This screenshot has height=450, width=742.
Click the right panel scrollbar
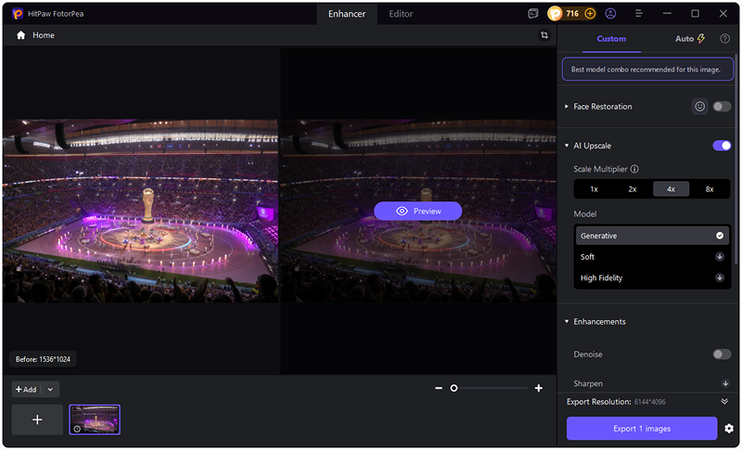tap(736, 159)
